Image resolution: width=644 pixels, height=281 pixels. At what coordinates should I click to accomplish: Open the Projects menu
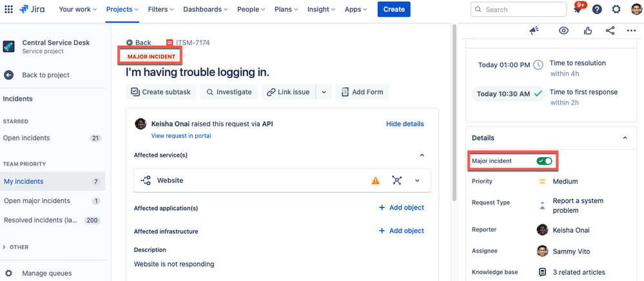pos(122,9)
